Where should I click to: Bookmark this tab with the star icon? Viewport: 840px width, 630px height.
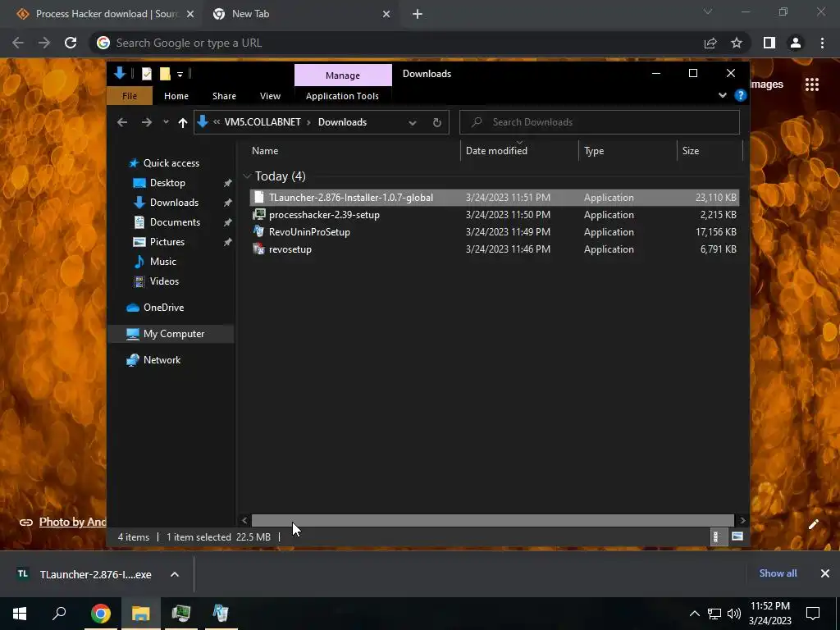(x=737, y=43)
